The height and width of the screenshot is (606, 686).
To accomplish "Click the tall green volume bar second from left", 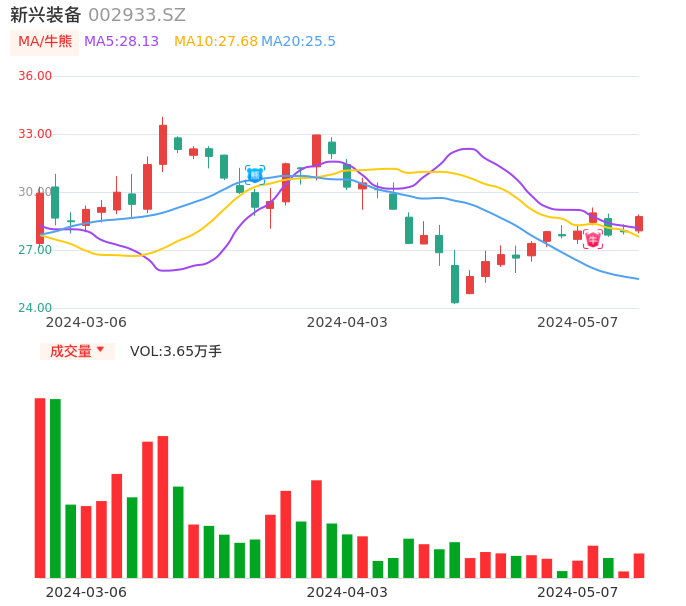I will point(56,488).
